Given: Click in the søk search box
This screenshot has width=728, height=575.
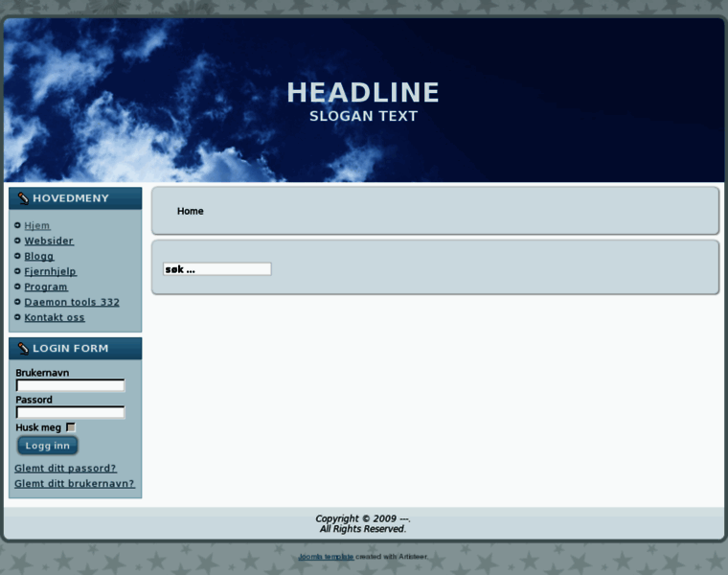Looking at the screenshot, I should pos(217,269).
